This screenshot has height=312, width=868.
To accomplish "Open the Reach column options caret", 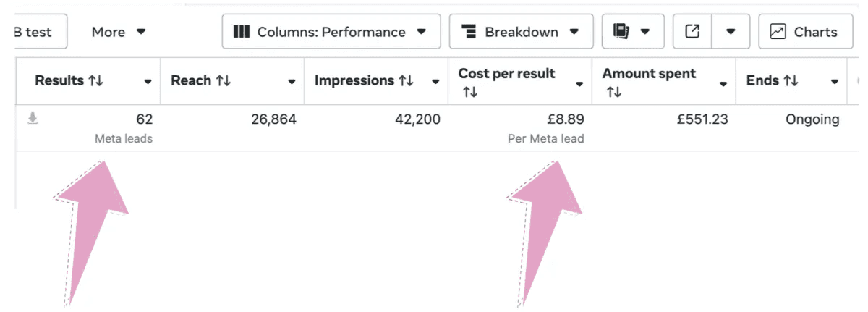I will pyautogui.click(x=292, y=82).
